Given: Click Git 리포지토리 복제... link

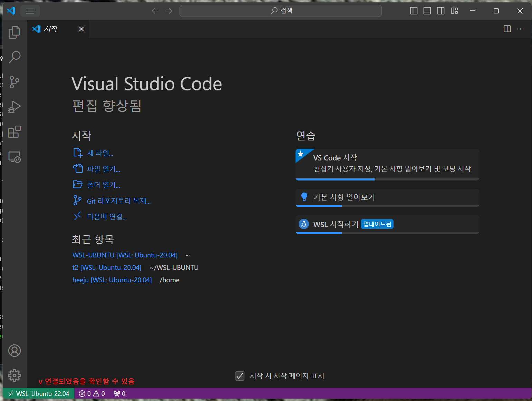Looking at the screenshot, I should tap(119, 201).
